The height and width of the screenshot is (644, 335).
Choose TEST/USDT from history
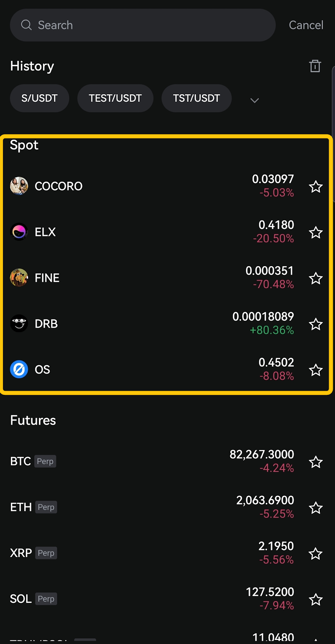(115, 98)
